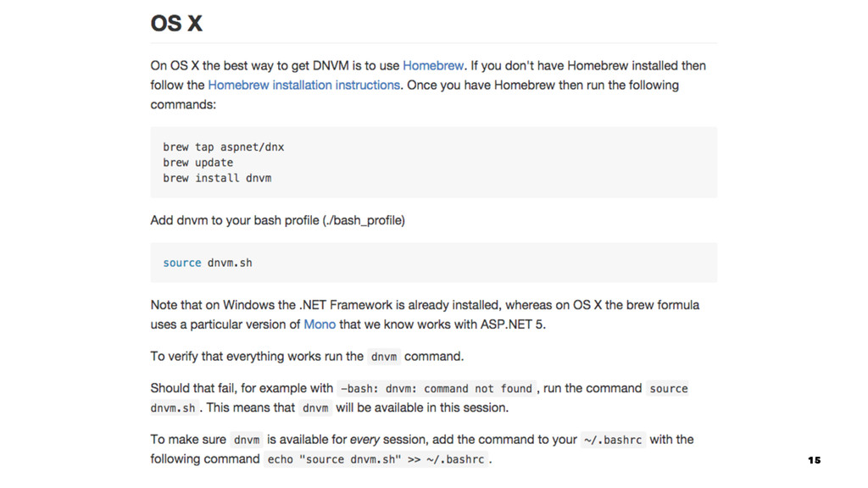This screenshot has height=488, width=868.
Task: Click the 'brew tap aspnet/dnx' code line
Action: pos(223,147)
